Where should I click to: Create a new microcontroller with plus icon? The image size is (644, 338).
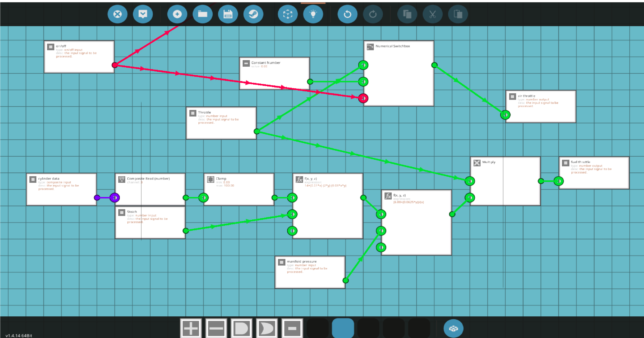coord(177,14)
